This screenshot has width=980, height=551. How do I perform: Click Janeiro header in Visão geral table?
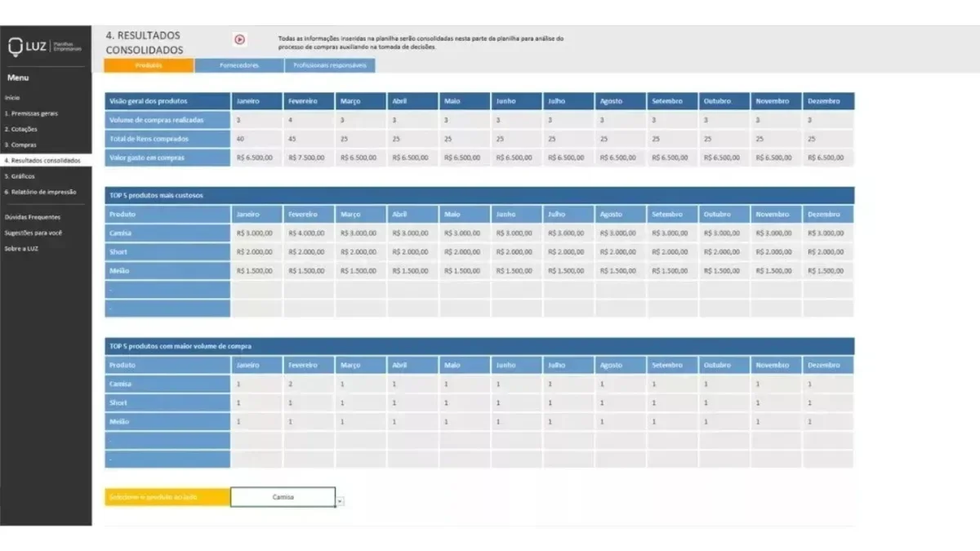pos(256,101)
